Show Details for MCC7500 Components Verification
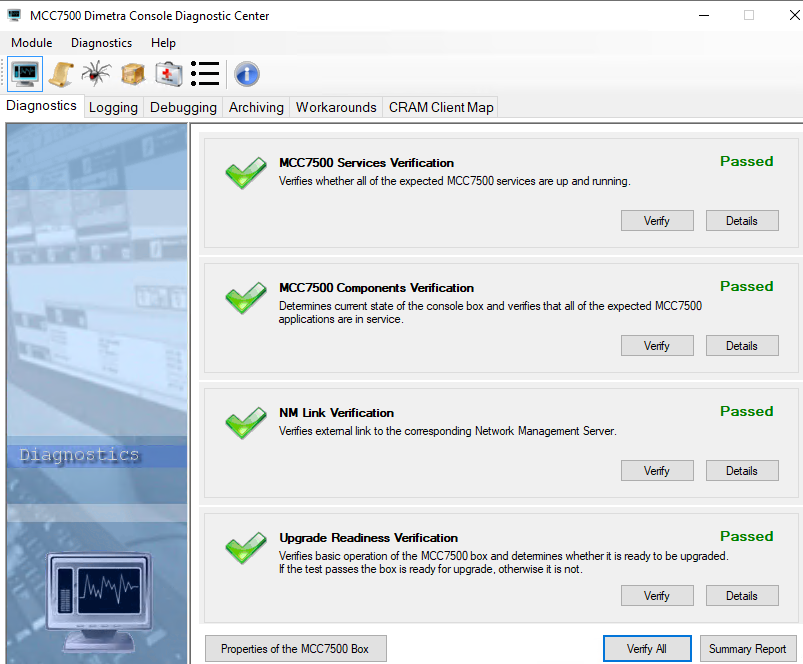The height and width of the screenshot is (664, 803). pyautogui.click(x=742, y=346)
